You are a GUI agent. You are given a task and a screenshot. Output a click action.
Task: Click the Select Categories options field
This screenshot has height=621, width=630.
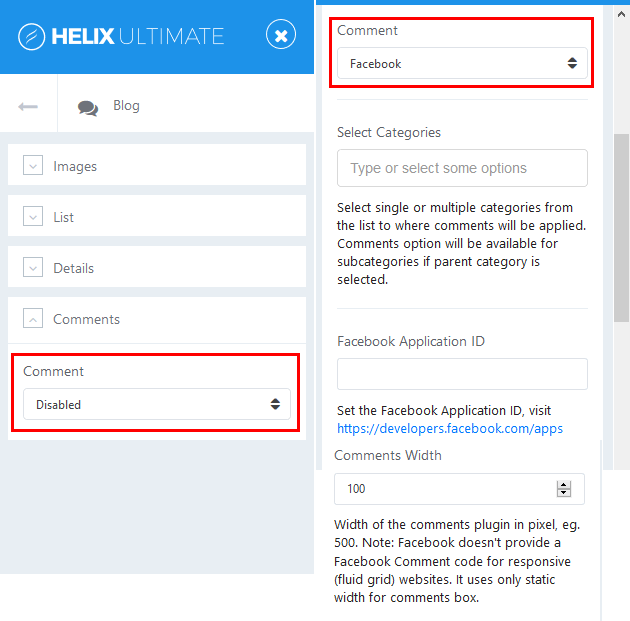click(x=462, y=168)
